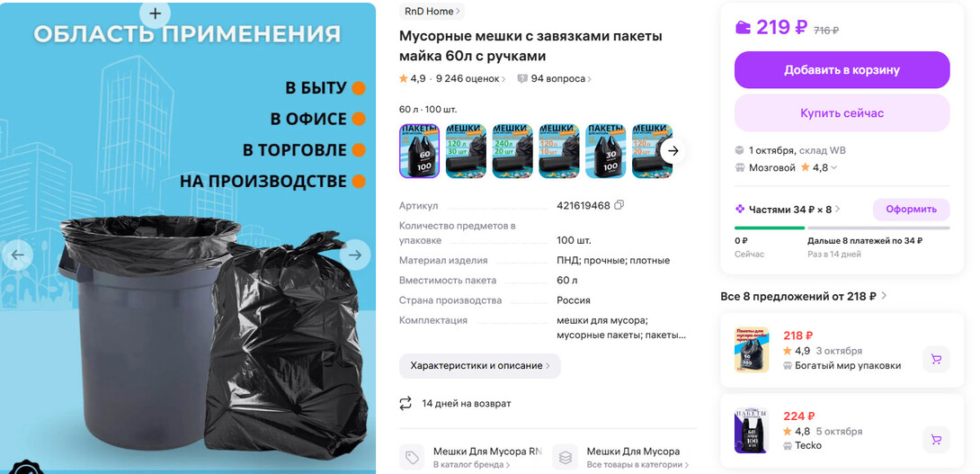This screenshot has width=980, height=474.
Task: Click Купить сейчас button
Action: [x=842, y=113]
